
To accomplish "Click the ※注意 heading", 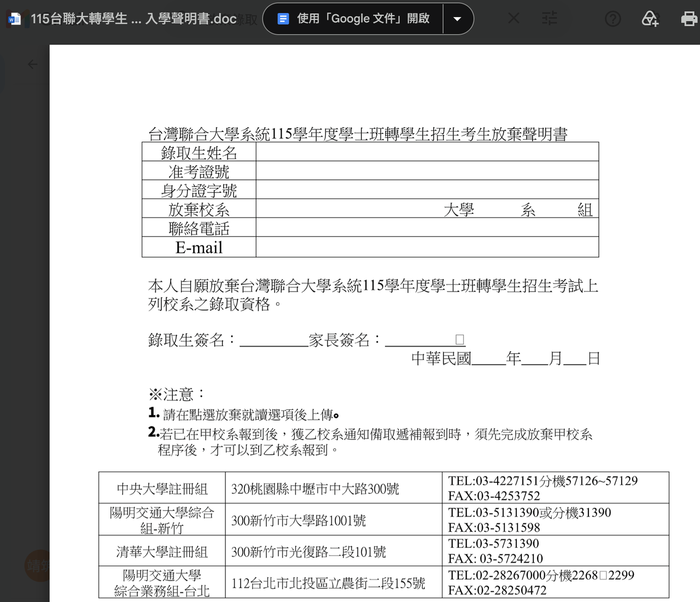I will coord(177,394).
